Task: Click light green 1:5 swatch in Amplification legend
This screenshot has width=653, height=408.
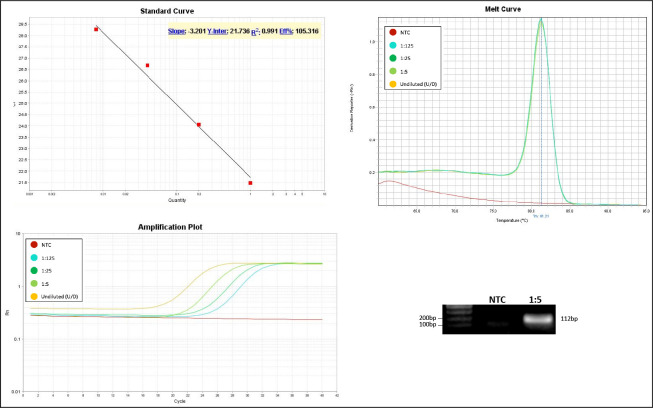Action: click(x=34, y=283)
